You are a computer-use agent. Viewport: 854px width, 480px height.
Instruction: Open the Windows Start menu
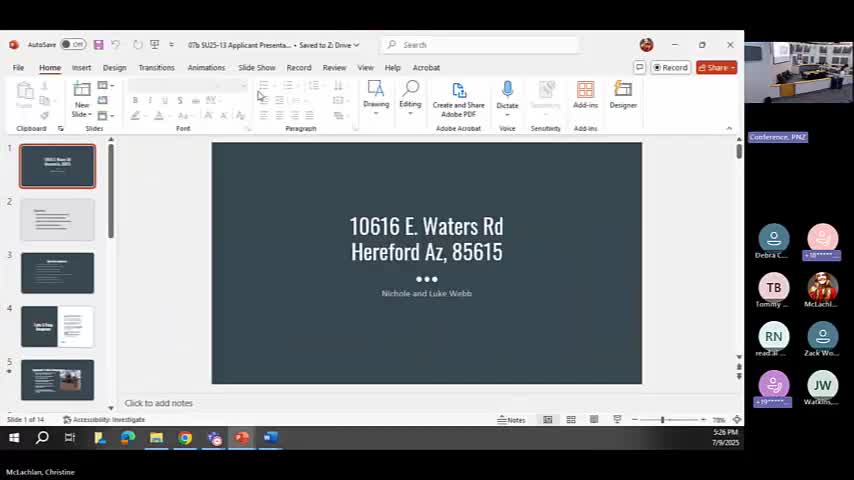coord(14,438)
